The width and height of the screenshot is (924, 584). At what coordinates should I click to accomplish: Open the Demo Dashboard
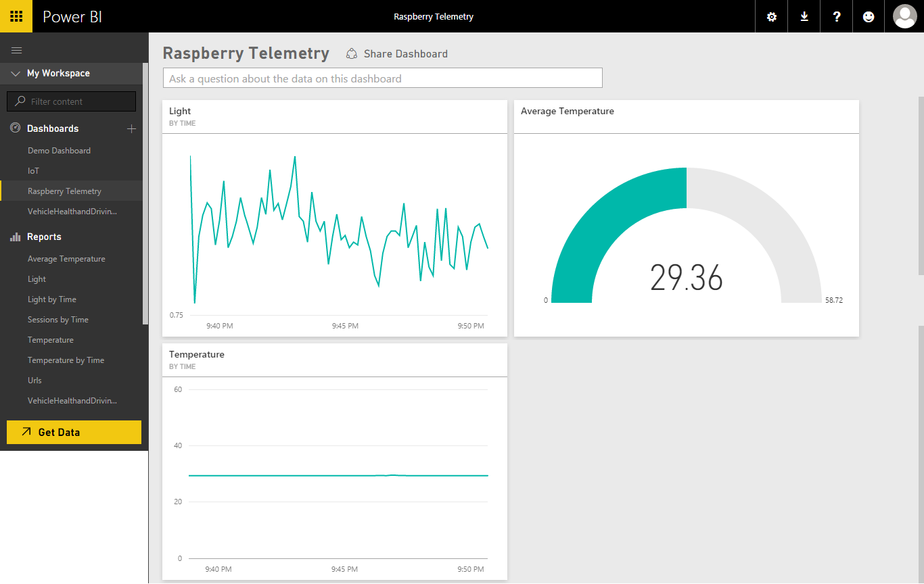click(59, 151)
